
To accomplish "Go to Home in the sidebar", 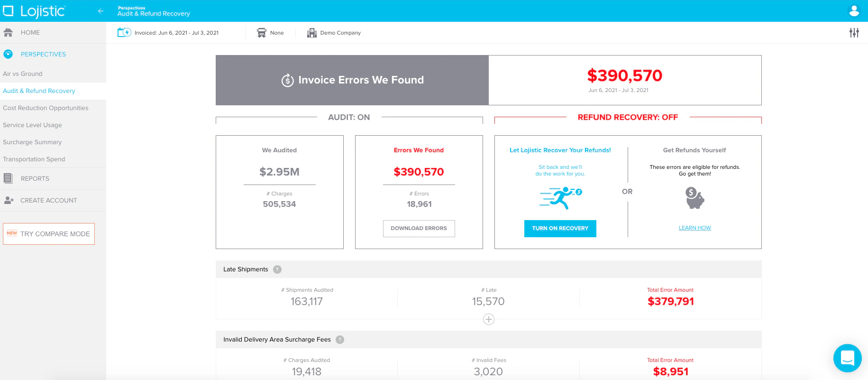I will coord(30,33).
